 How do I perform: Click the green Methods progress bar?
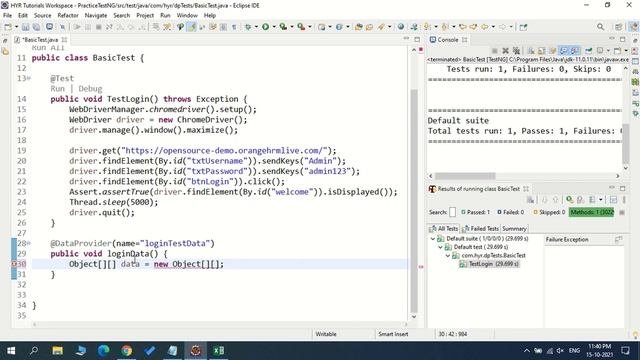[592, 212]
